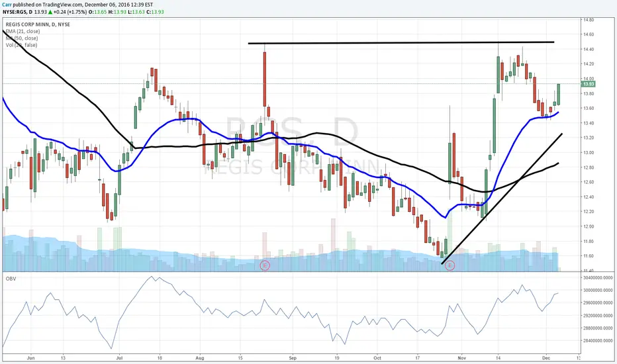
Task: Click the O:13.65 open value
Action: coord(97,12)
